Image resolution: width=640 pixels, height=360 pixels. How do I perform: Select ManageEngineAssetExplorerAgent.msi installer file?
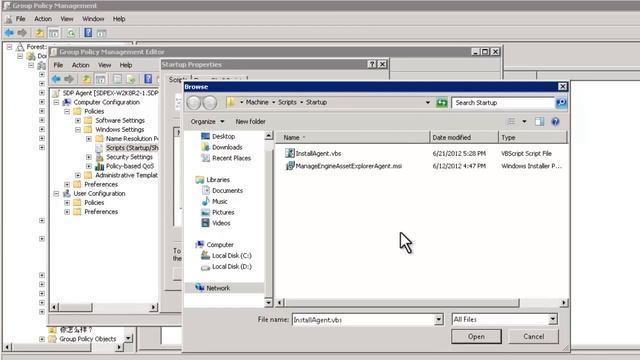(x=344, y=166)
